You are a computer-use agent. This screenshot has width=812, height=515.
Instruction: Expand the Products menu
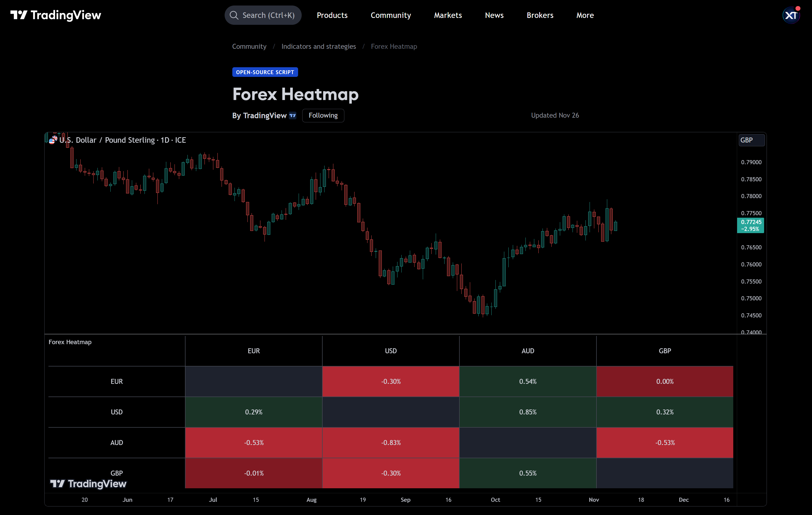332,15
